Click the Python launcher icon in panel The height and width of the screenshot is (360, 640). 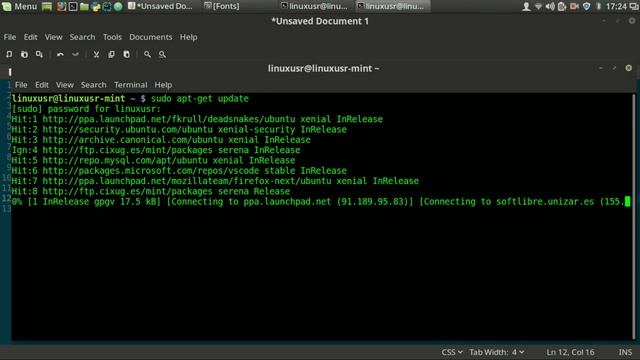(96, 6)
